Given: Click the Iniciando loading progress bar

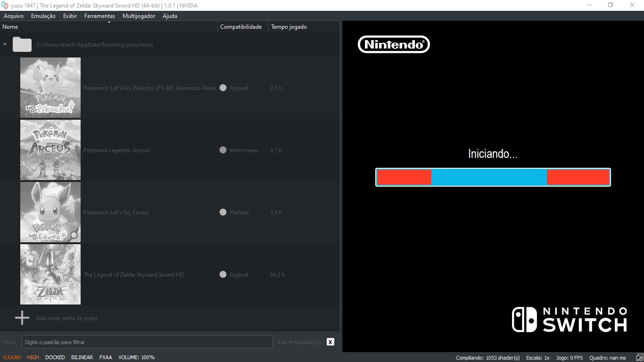Looking at the screenshot, I should [493, 177].
